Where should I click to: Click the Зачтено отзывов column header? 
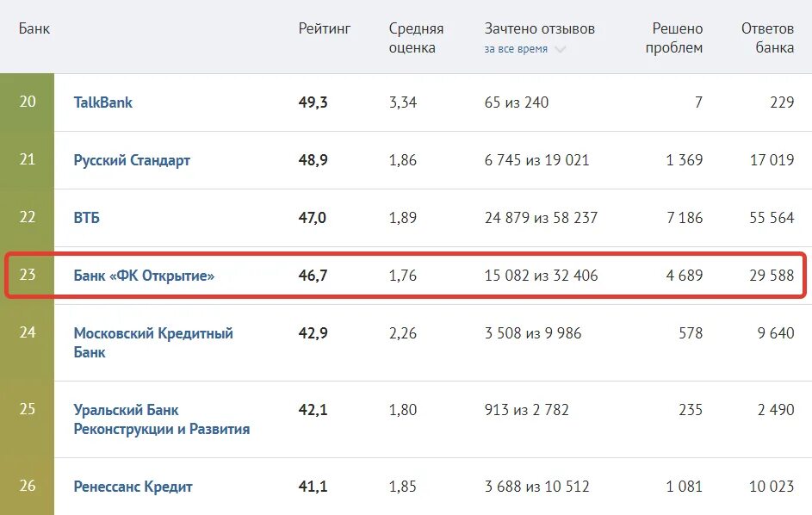point(539,29)
